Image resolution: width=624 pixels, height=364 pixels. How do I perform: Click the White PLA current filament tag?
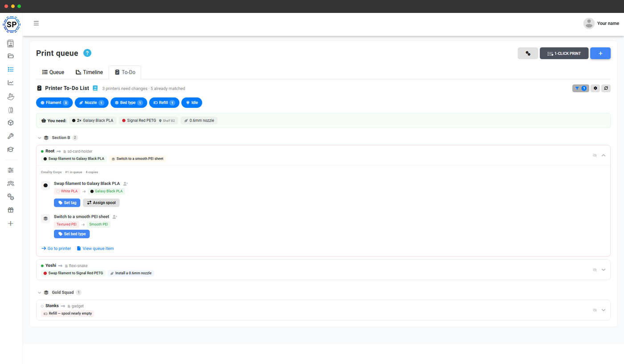(x=67, y=192)
